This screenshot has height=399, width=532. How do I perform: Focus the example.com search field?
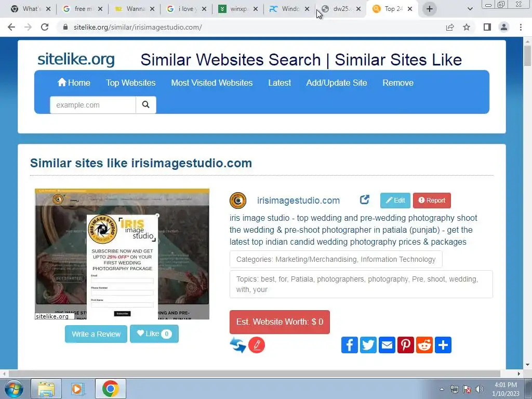[93, 105]
